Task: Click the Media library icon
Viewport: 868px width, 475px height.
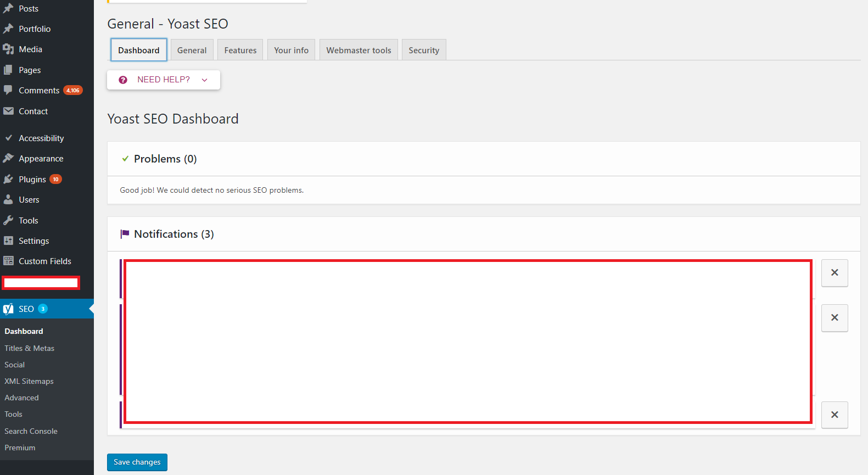Action: [8, 49]
